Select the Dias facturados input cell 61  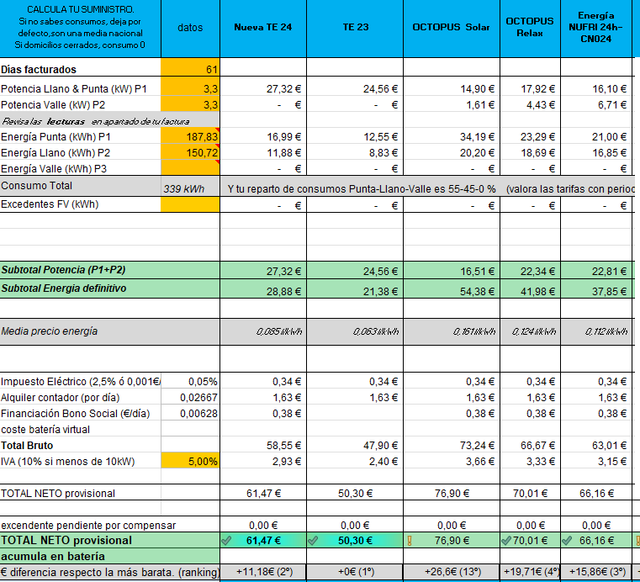pos(190,67)
